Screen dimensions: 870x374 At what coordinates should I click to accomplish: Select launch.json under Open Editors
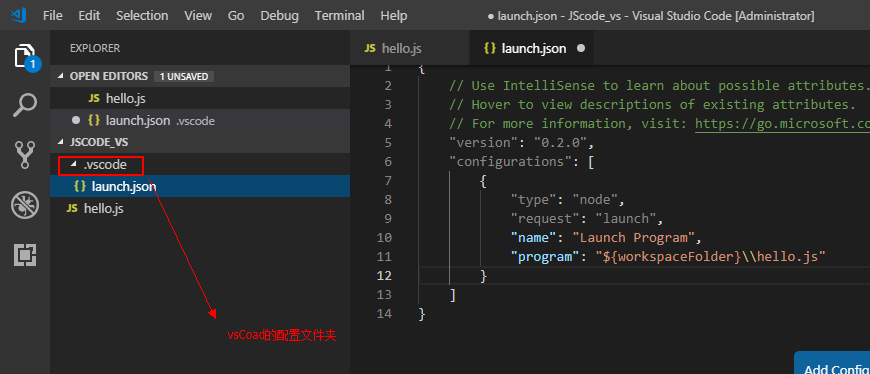pyautogui.click(x=200, y=120)
